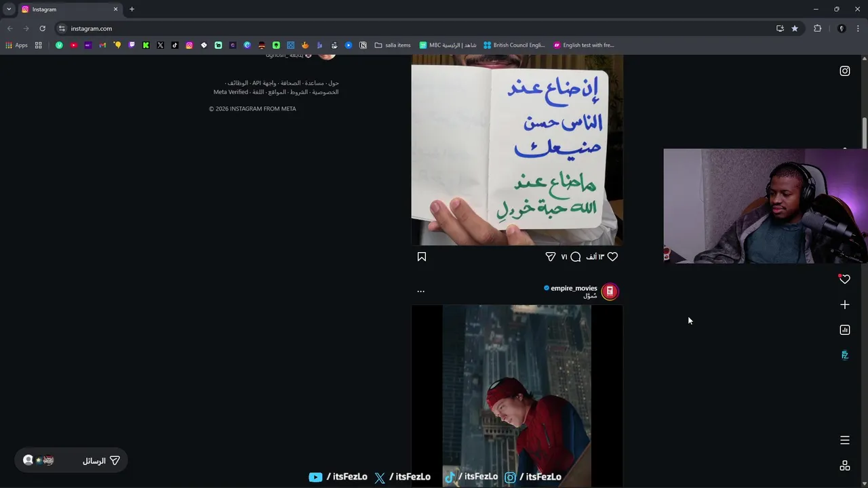
Task: Open Kick bookmark
Action: (x=146, y=45)
